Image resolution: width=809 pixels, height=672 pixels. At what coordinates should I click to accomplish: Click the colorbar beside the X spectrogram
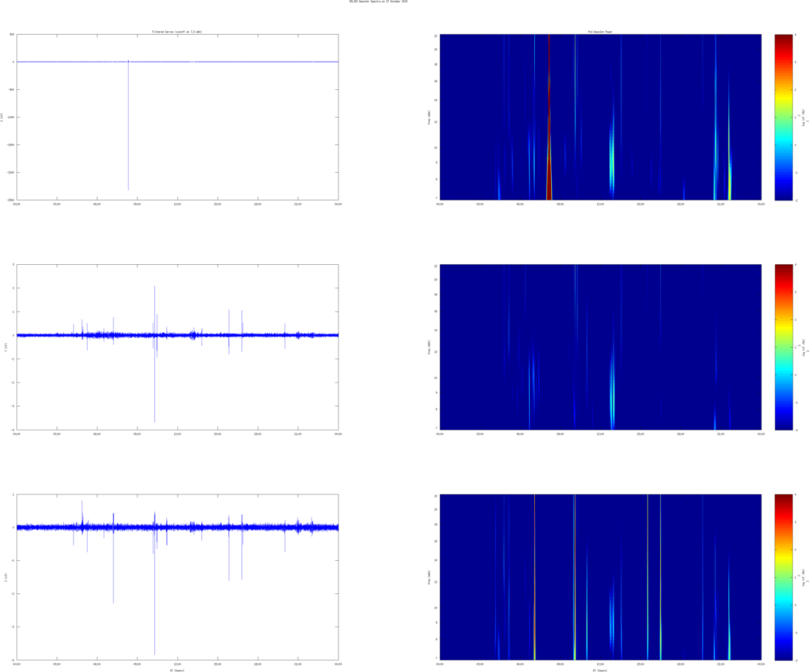783,117
